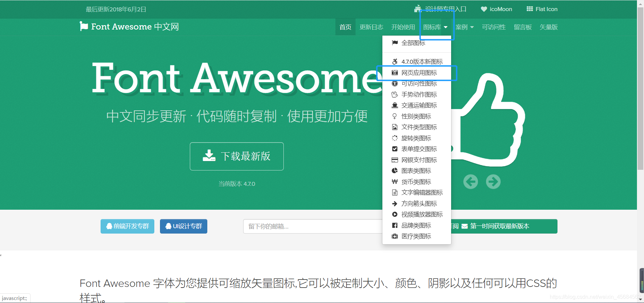Click the Font Awesome flag logo icon
The image size is (644, 303).
pos(84,26)
